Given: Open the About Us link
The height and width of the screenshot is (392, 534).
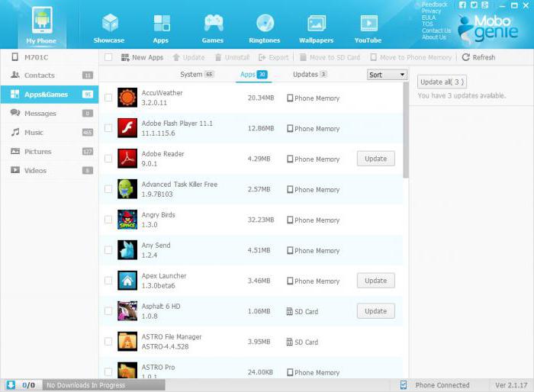Looking at the screenshot, I should point(434,37).
